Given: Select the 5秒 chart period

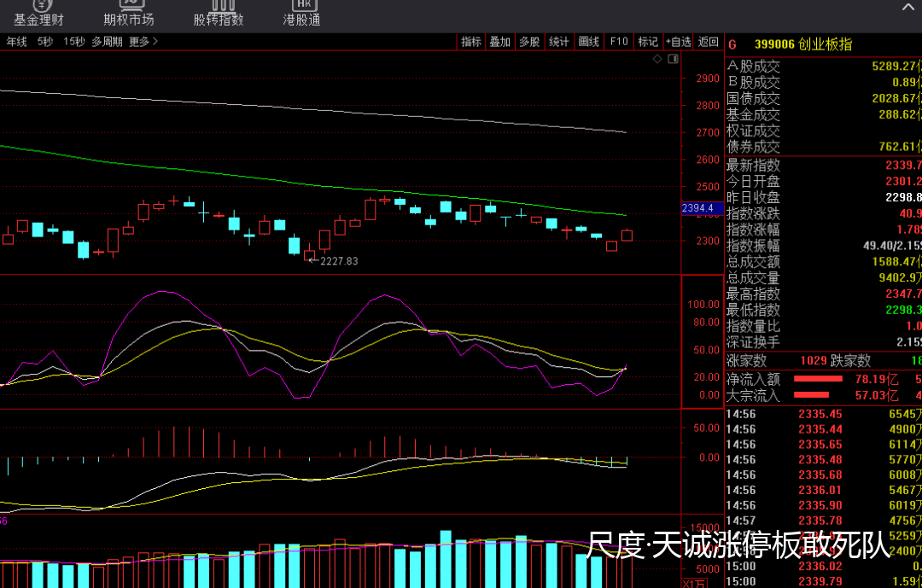Looking at the screenshot, I should click(x=45, y=41).
